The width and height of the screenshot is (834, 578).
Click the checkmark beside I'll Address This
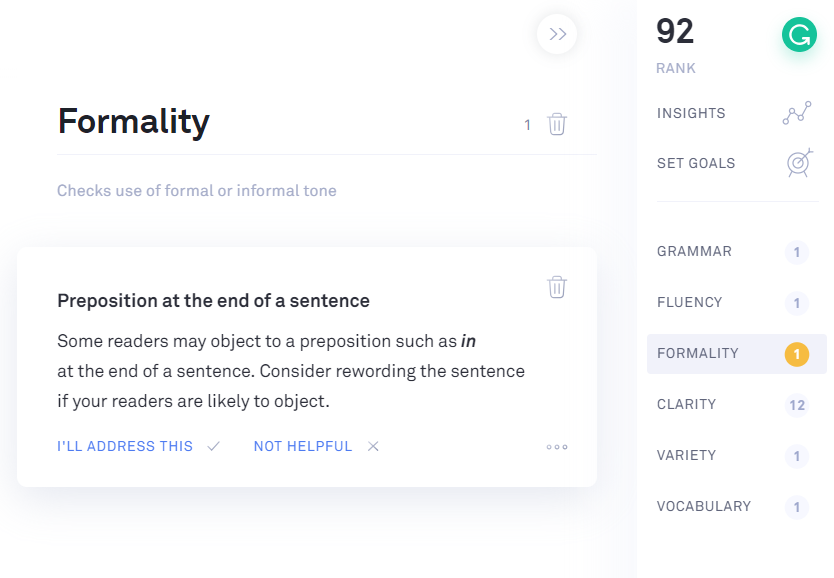[x=214, y=446]
